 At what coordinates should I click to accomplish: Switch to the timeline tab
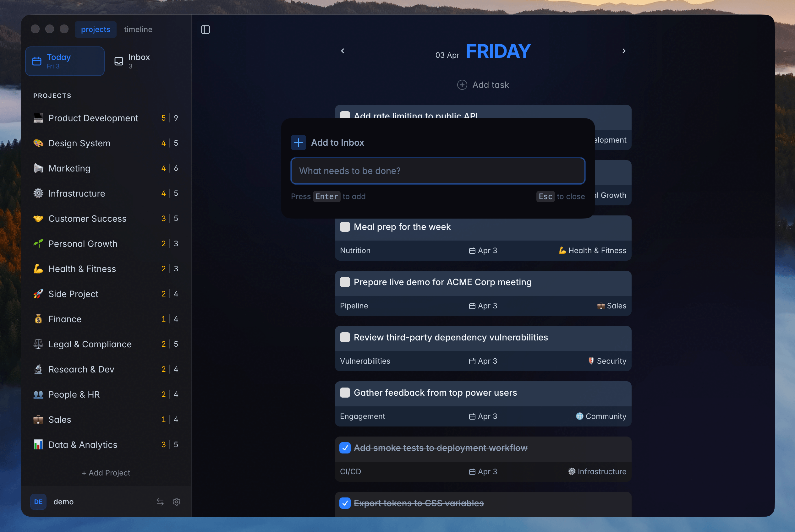138,29
